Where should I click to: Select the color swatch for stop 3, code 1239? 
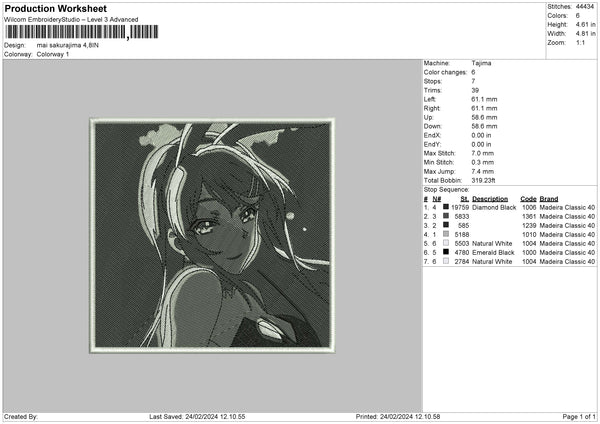(x=446, y=225)
